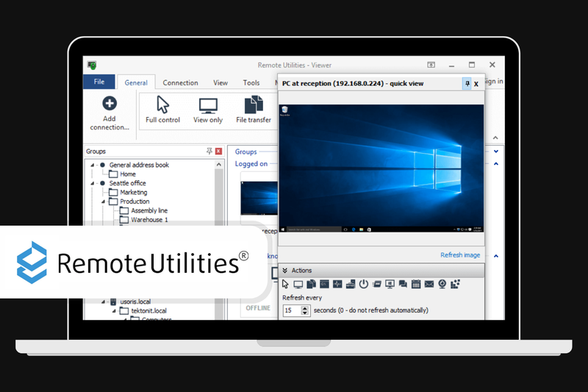Pin the quick view panel
588x392 pixels.
(467, 84)
